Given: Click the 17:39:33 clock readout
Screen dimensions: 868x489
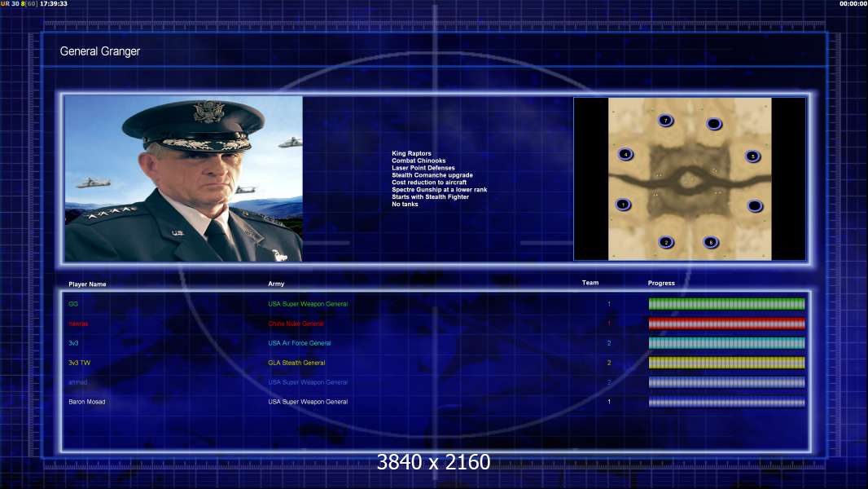Looking at the screenshot, I should pyautogui.click(x=54, y=3).
